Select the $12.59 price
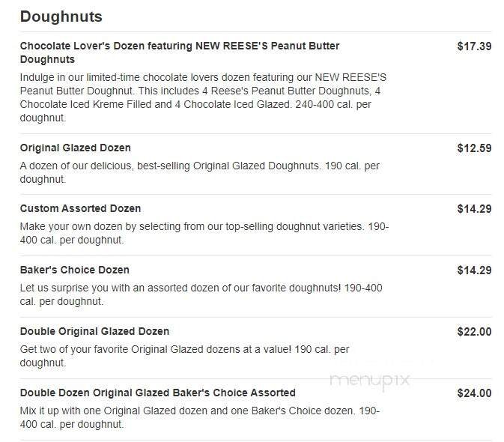The height and width of the screenshot is (442, 504). pyautogui.click(x=474, y=148)
